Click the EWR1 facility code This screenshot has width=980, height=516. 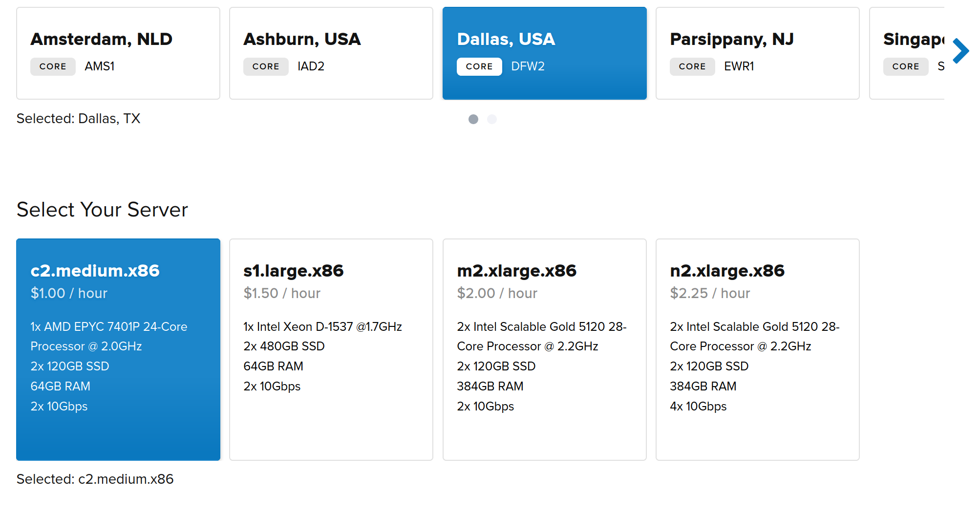click(739, 66)
